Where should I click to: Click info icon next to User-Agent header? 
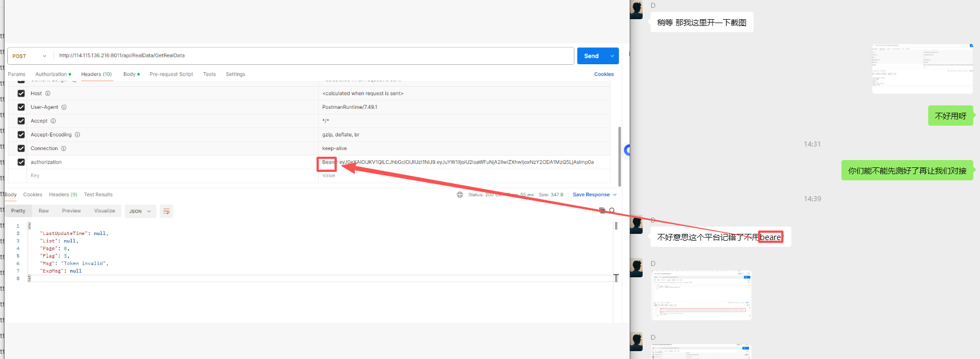pyautogui.click(x=64, y=107)
